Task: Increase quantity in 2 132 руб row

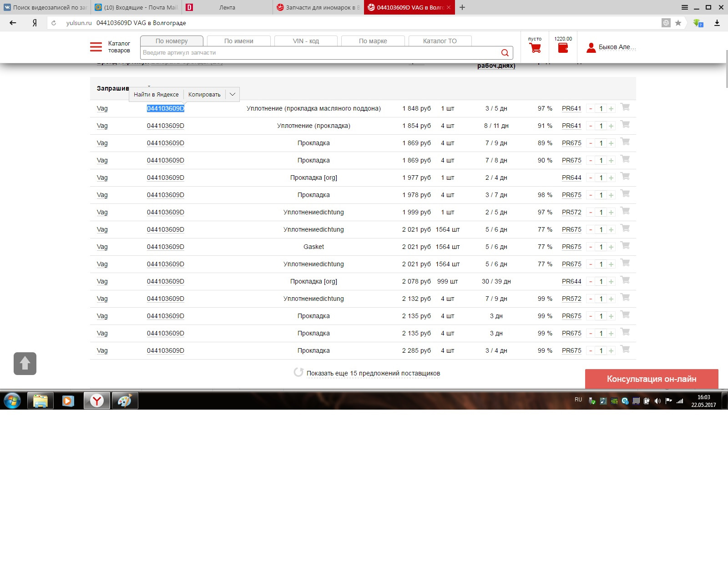Action: coord(611,299)
